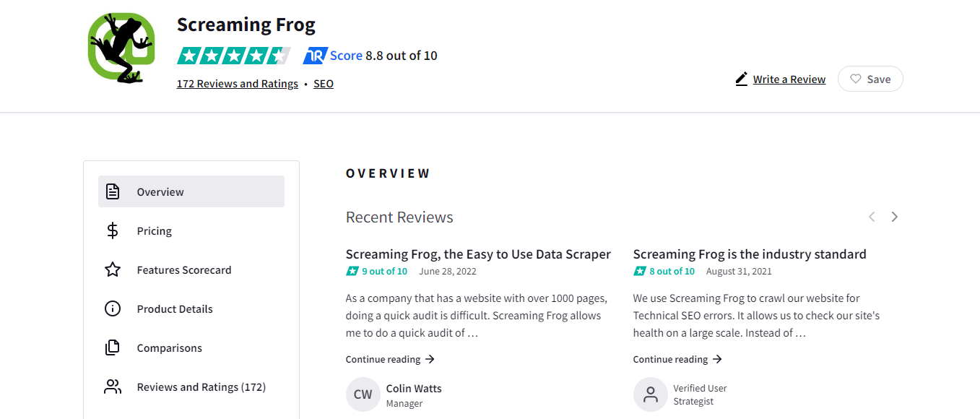Go to previous recent reviews arrow
Image resolution: width=980 pixels, height=419 pixels.
(x=872, y=217)
